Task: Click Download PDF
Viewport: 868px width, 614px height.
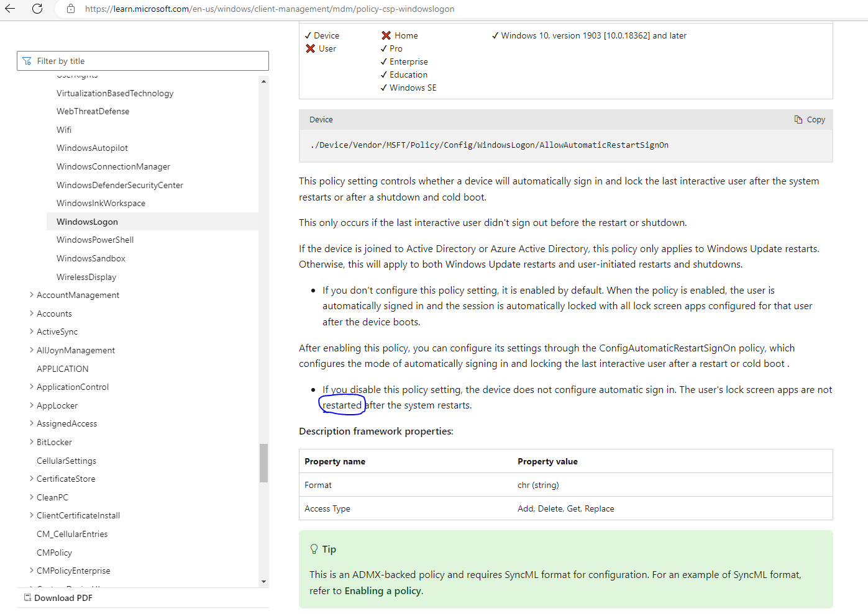Action: pyautogui.click(x=63, y=597)
